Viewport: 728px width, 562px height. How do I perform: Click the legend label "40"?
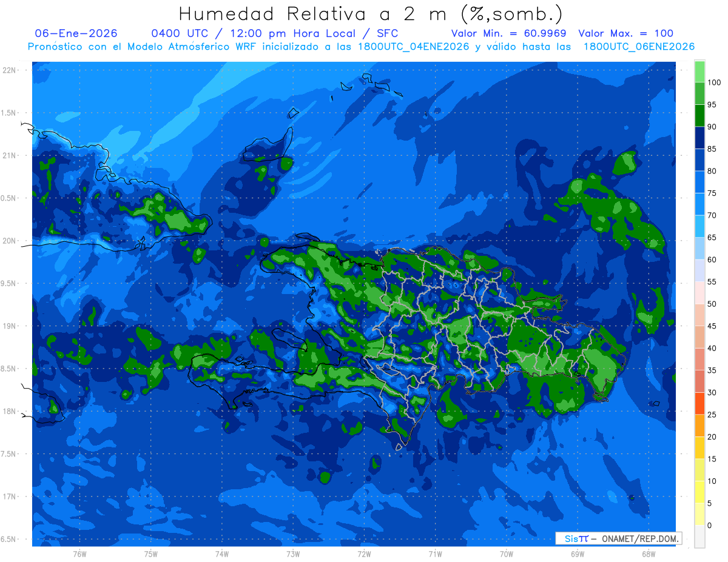pyautogui.click(x=712, y=348)
